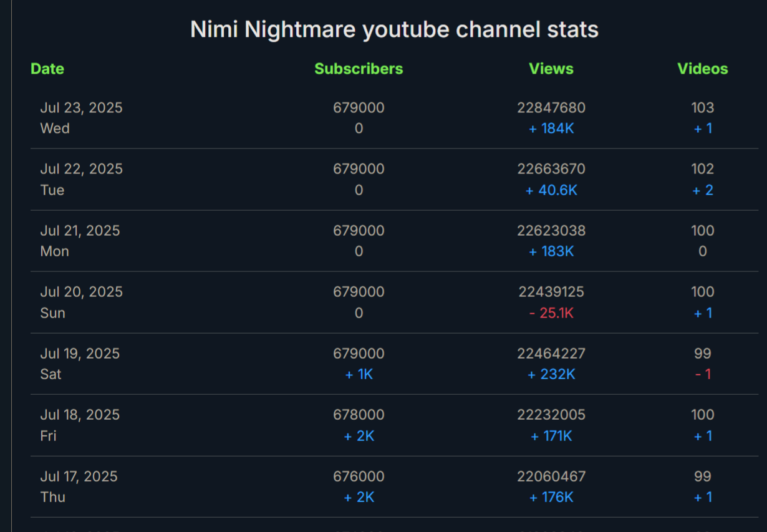Click the '+ 176K' views change
The width and height of the screenshot is (767, 532).
point(551,497)
